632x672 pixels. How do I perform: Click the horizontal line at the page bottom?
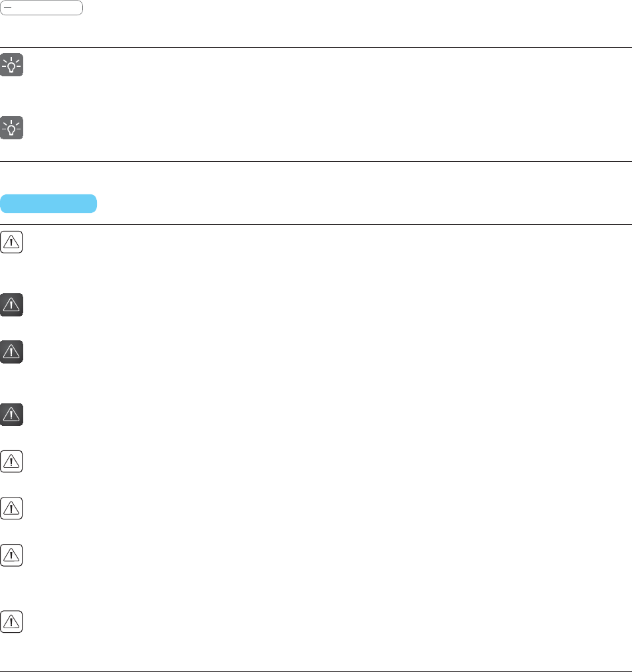(x=316, y=671)
